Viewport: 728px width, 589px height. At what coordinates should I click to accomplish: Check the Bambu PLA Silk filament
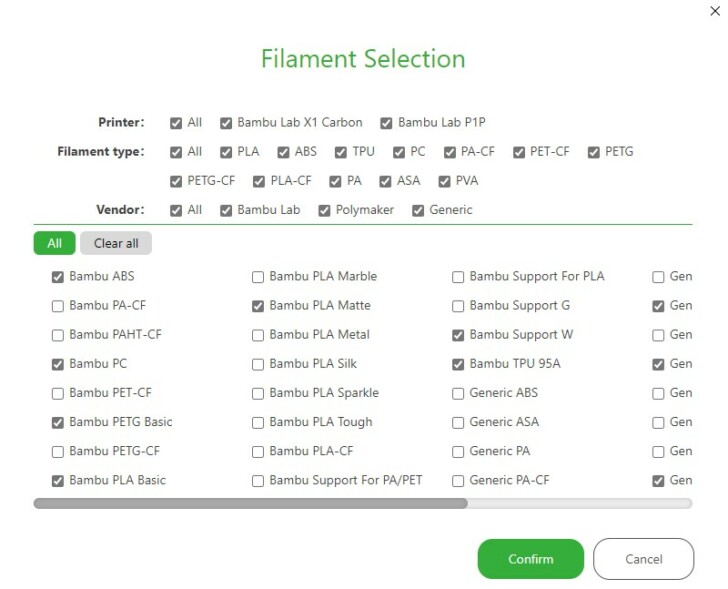(x=258, y=364)
